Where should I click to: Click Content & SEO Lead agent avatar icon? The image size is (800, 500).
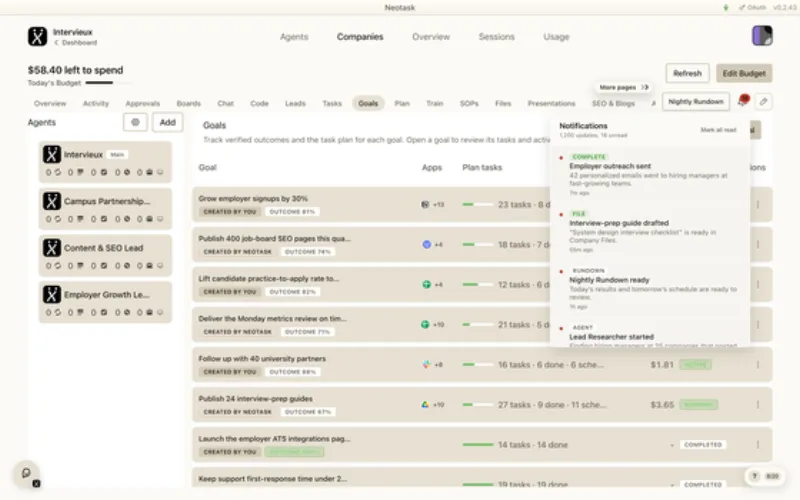click(52, 248)
